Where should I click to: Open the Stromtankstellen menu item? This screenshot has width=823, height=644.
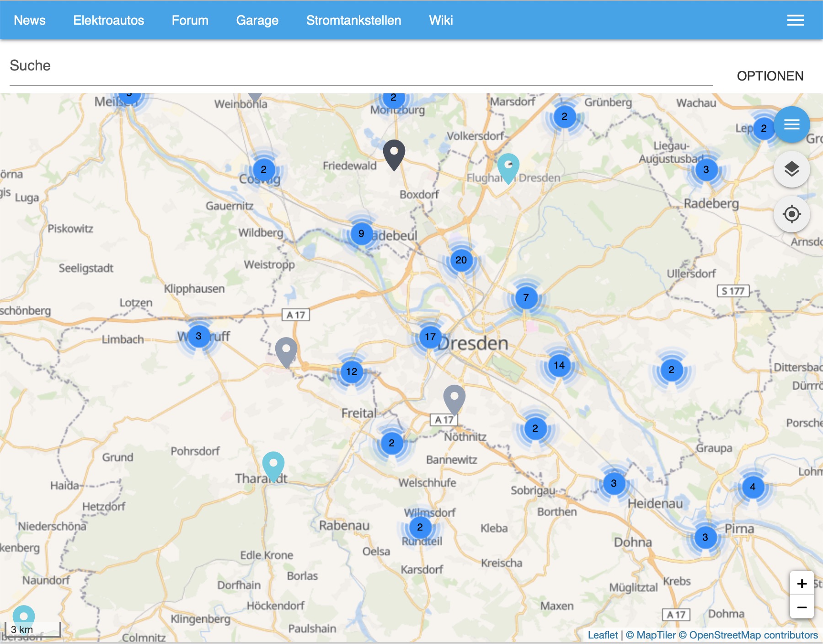coord(353,20)
